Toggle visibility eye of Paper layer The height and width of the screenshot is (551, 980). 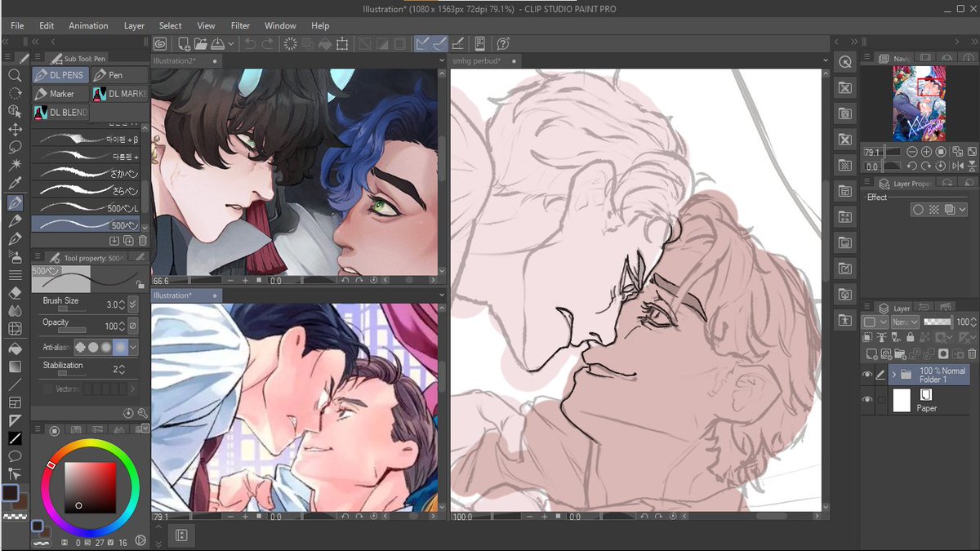tap(867, 400)
